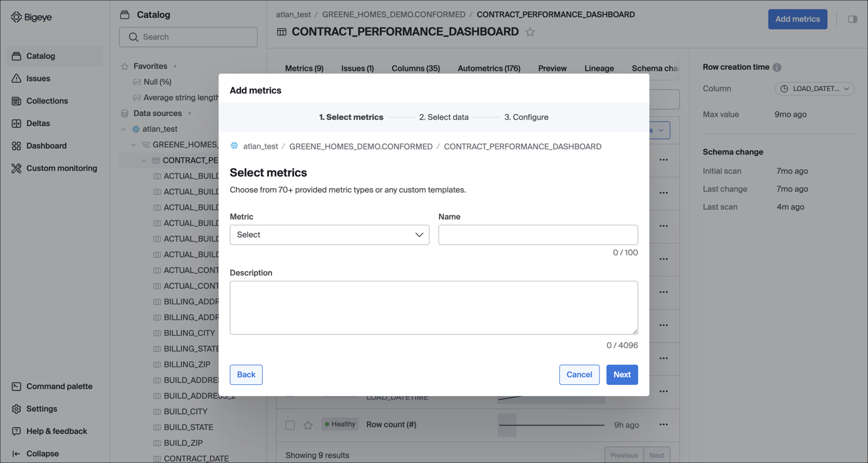Open the Issues page from the sidebar

tap(55, 78)
